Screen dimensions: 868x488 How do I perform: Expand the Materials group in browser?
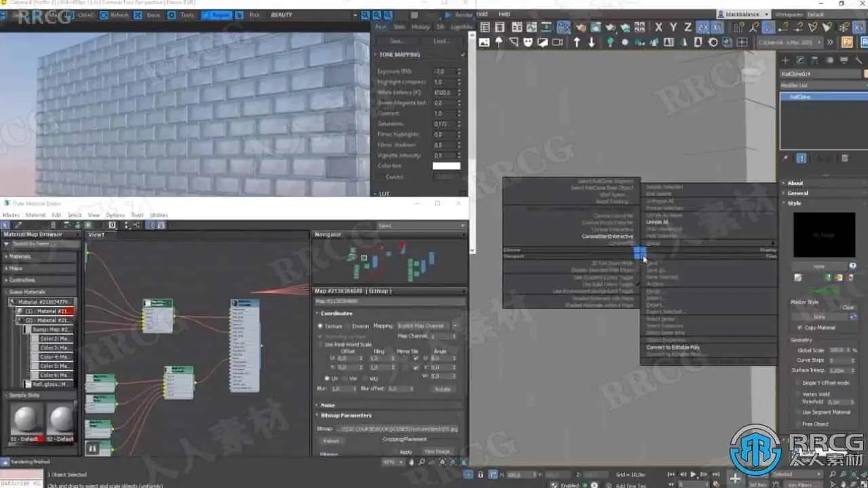point(39,257)
